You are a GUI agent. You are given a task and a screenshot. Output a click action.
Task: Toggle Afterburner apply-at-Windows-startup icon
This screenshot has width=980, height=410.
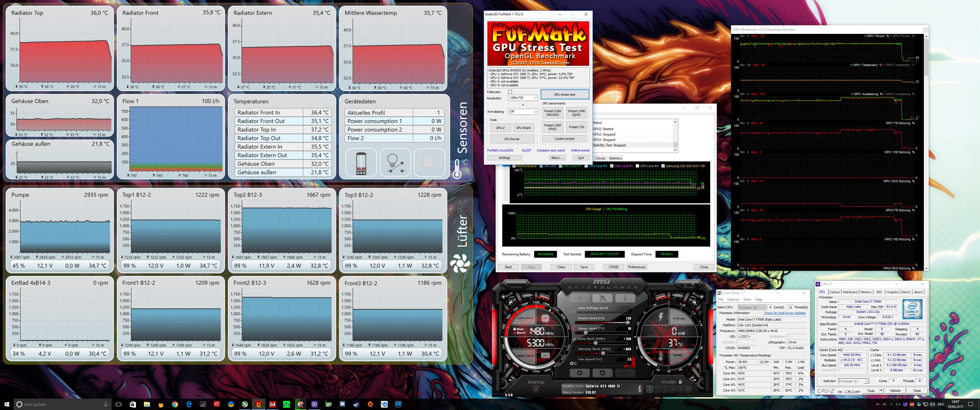point(536,389)
